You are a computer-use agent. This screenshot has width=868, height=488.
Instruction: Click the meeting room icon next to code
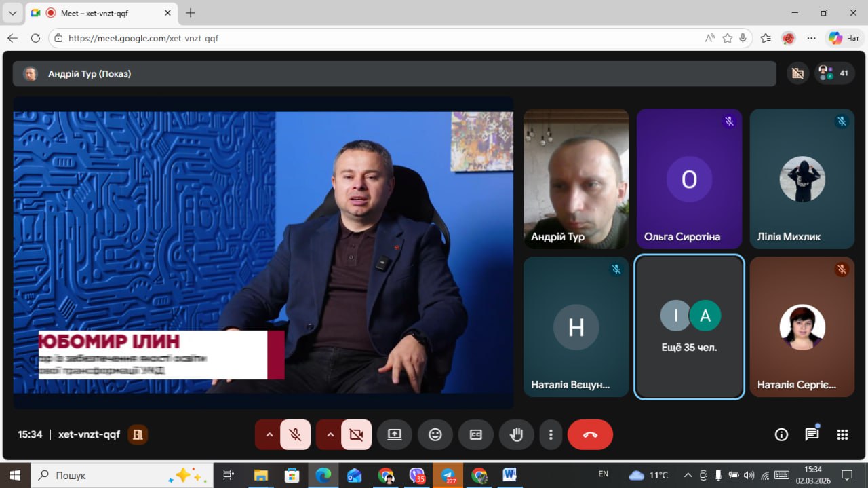[x=138, y=434]
